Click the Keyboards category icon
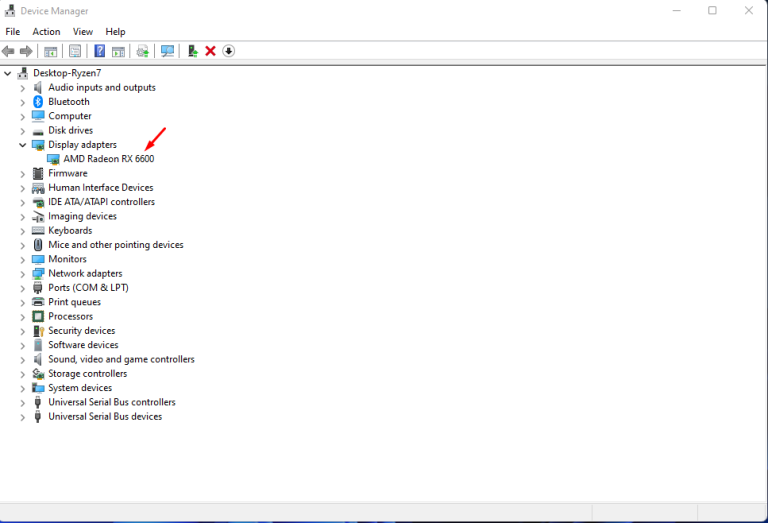 38,231
